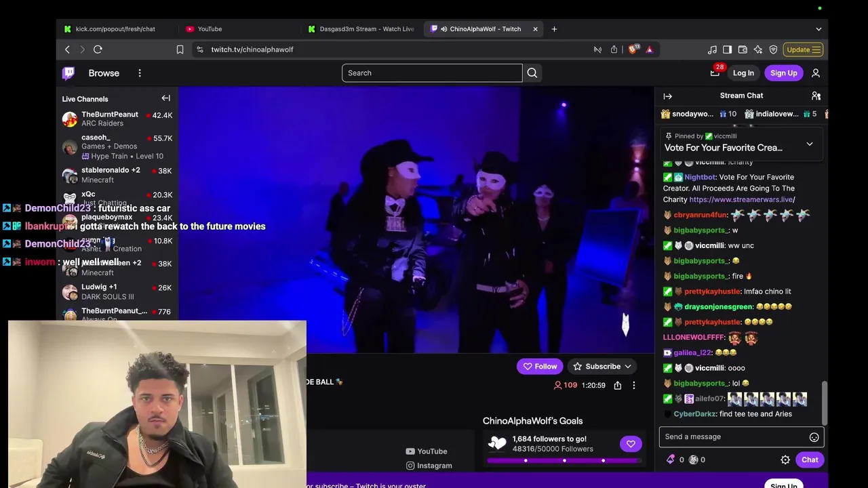Open the YouTube social link
Image resolution: width=868 pixels, height=488 pixels.
[x=427, y=451]
